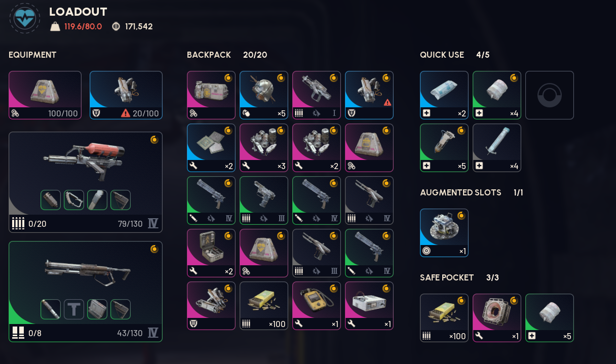The width and height of the screenshot is (616, 364).
Task: Select the green-bordered item ×5 in Quick Use
Action: pyautogui.click(x=444, y=148)
